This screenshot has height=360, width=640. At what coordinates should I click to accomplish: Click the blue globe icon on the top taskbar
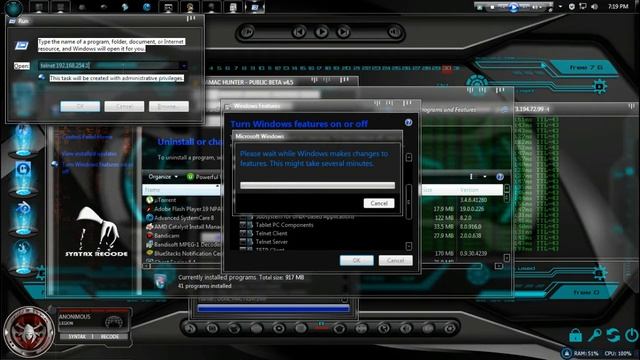147,7
